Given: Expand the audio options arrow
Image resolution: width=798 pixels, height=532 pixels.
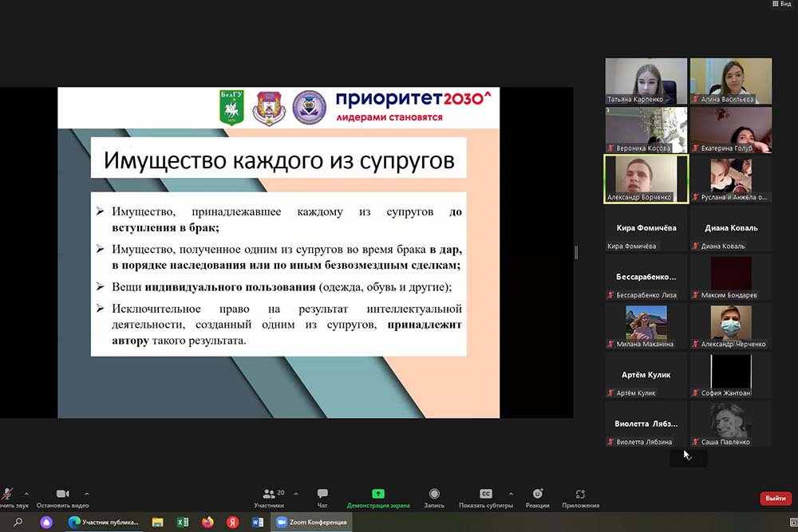Looking at the screenshot, I should [x=26, y=493].
